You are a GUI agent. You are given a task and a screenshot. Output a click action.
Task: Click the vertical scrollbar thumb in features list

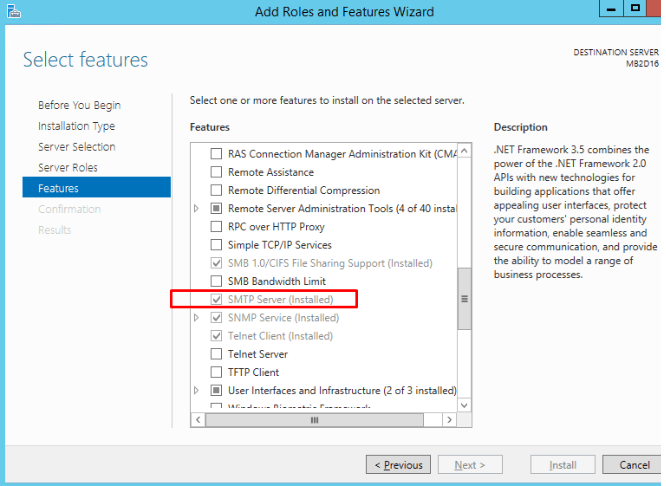(x=463, y=298)
